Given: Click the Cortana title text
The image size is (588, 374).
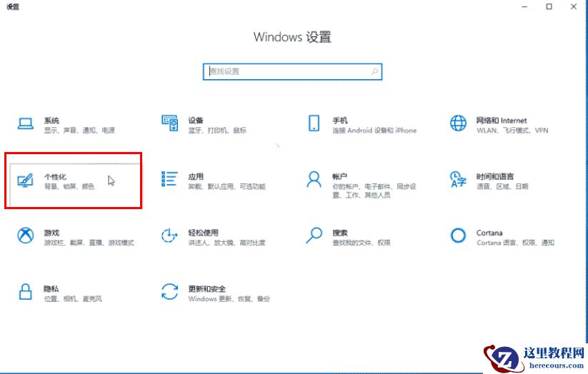Looking at the screenshot, I should pos(489,233).
